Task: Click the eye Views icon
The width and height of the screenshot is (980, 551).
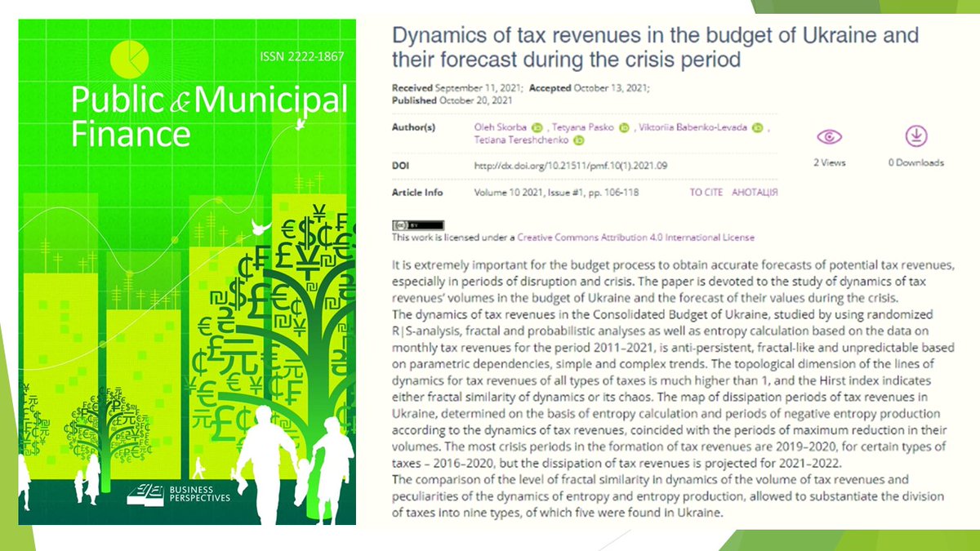Action: (x=829, y=136)
